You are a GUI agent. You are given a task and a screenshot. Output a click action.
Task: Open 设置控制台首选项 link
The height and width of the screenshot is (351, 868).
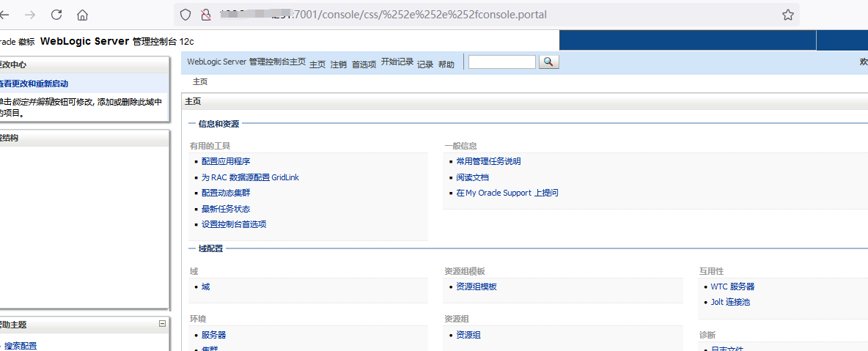pos(234,225)
